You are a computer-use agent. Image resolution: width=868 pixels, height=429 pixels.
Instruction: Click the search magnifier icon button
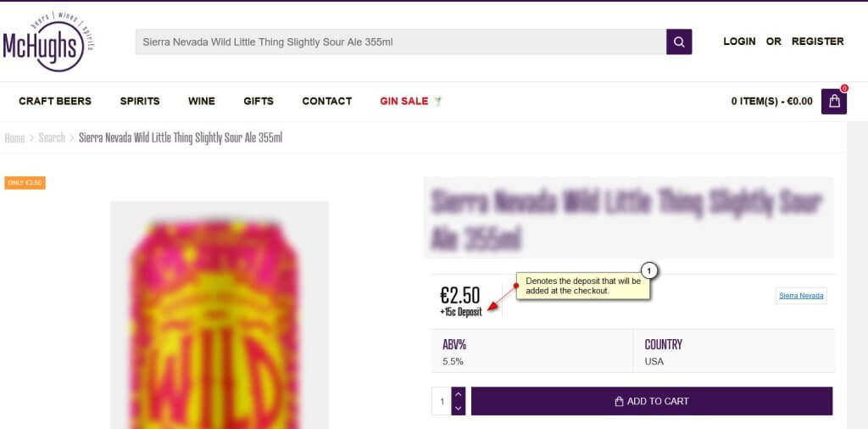point(679,42)
